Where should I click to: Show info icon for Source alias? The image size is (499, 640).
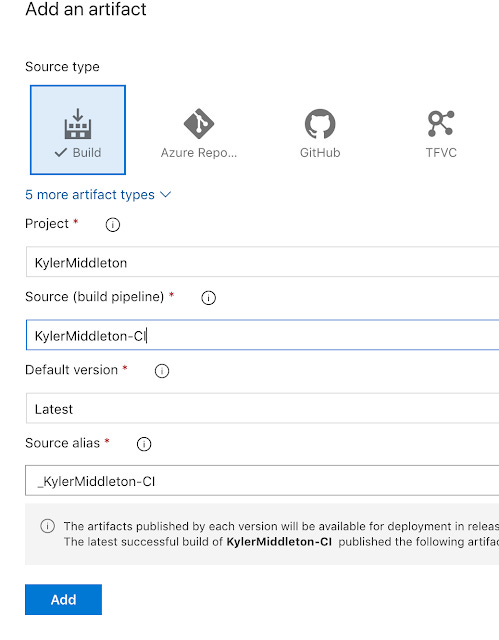(x=144, y=444)
